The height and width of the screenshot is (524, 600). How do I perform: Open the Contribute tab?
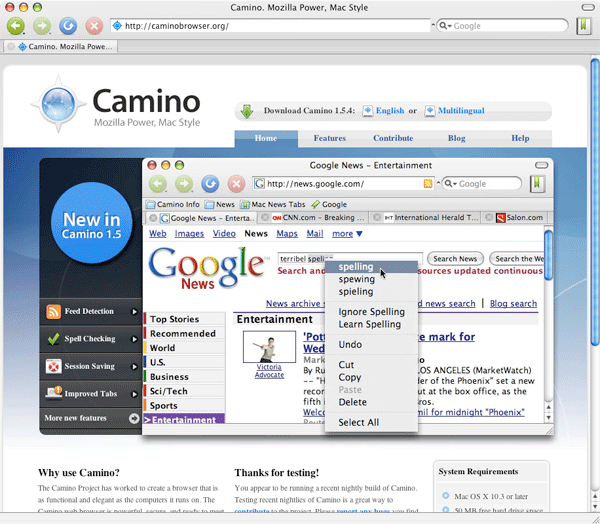[393, 139]
